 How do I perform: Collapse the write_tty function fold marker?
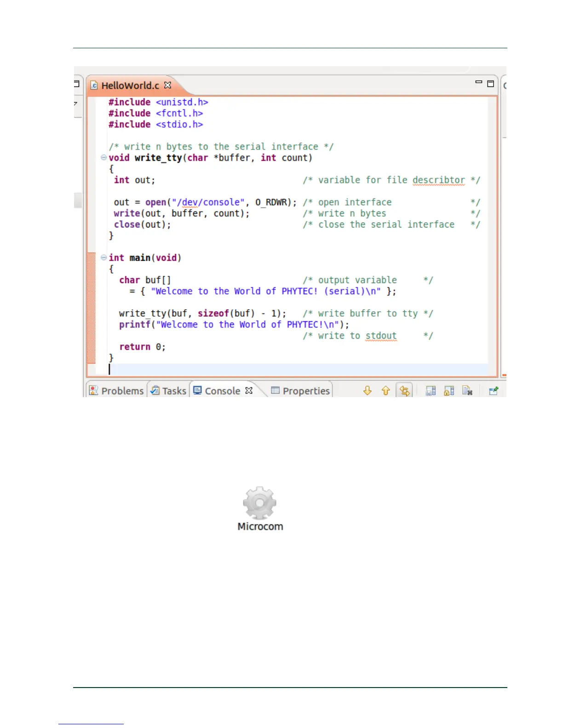pos(103,158)
